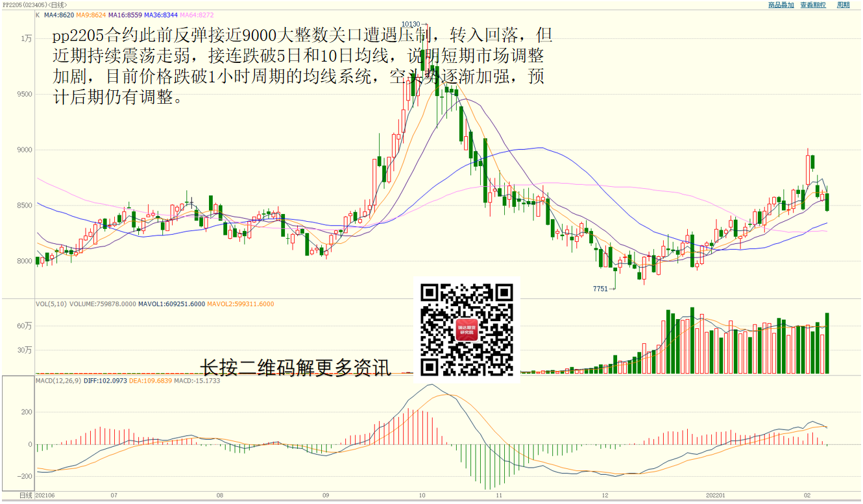Click the 日线 label at bottom left

[x=25, y=495]
